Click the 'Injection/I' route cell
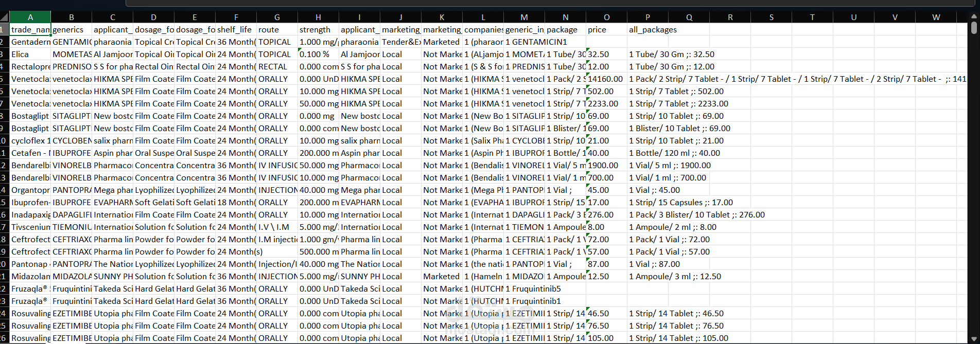The width and height of the screenshot is (980, 344). pyautogui.click(x=277, y=264)
